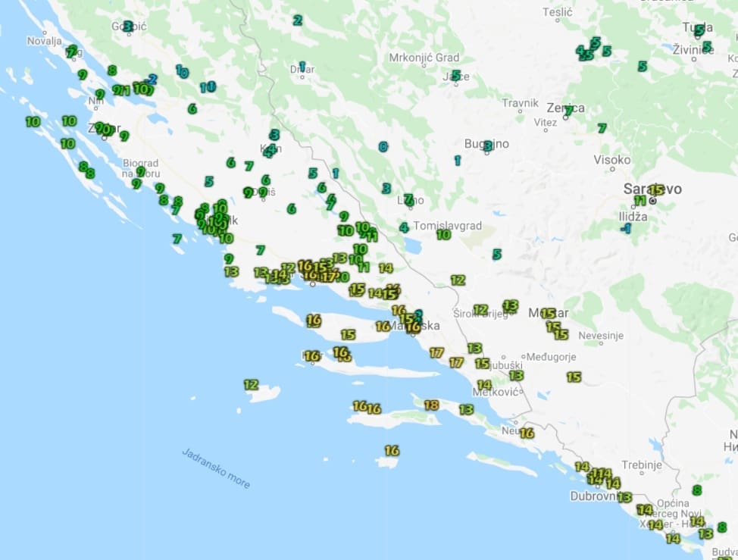This screenshot has height=560, width=738.
Task: Click the Teslić town label
Action: [x=559, y=13]
